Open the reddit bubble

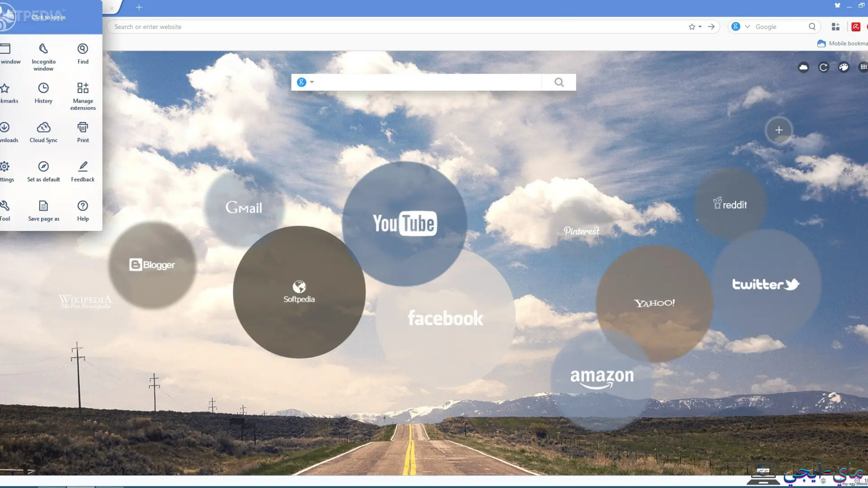tap(731, 204)
